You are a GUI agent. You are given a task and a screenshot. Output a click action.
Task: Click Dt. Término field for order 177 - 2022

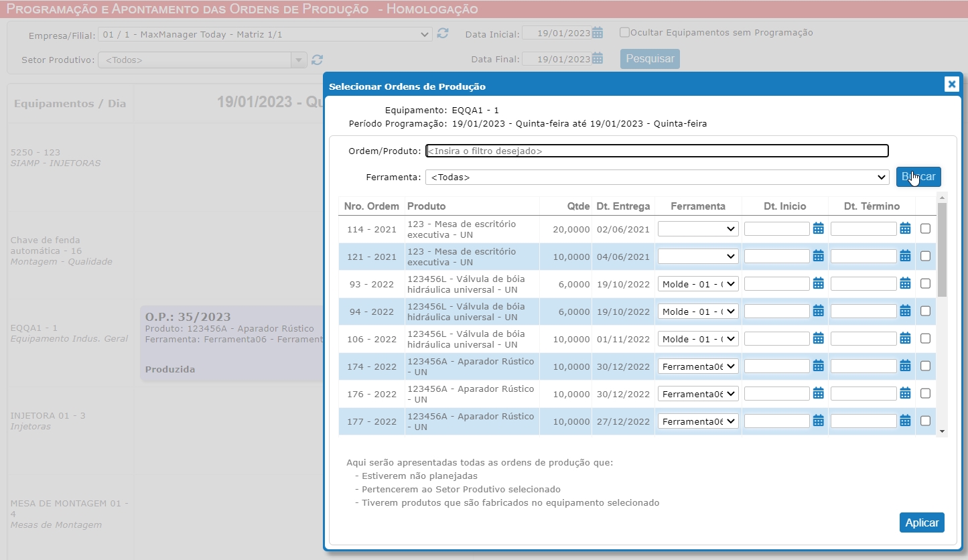pos(863,421)
